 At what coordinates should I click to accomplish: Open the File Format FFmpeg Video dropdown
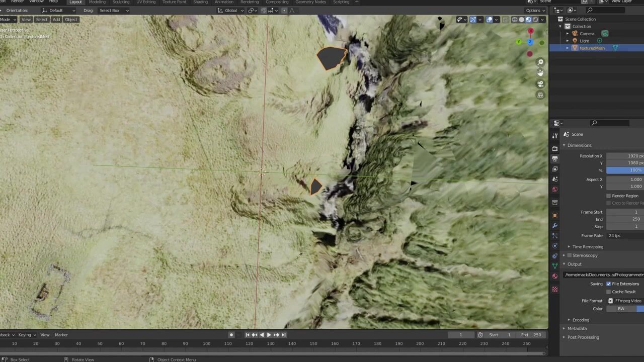(625, 301)
